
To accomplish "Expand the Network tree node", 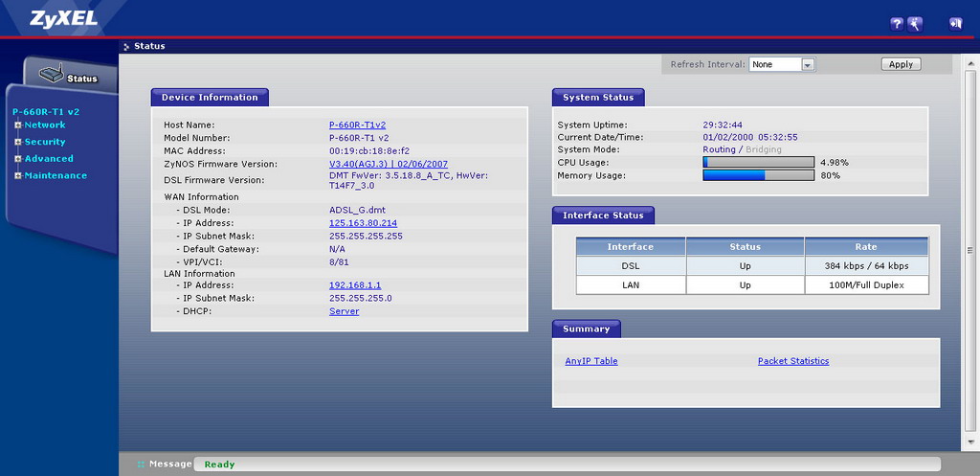I will coord(17,125).
